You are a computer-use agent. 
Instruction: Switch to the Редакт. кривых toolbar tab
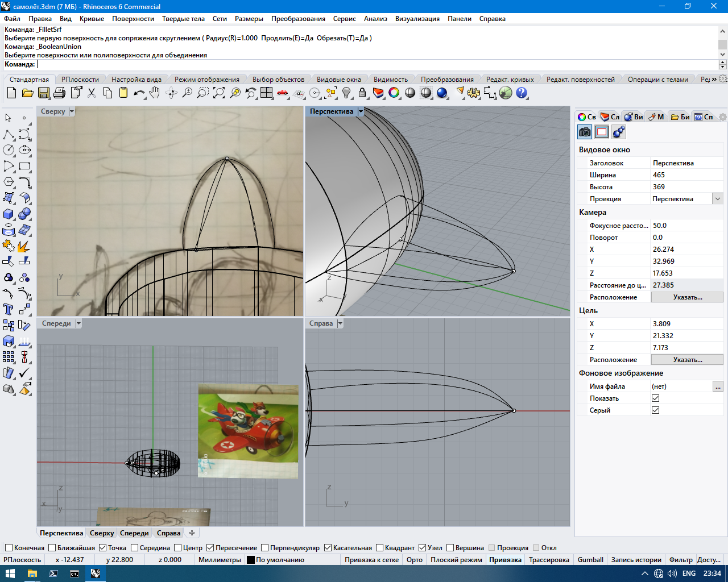point(510,80)
